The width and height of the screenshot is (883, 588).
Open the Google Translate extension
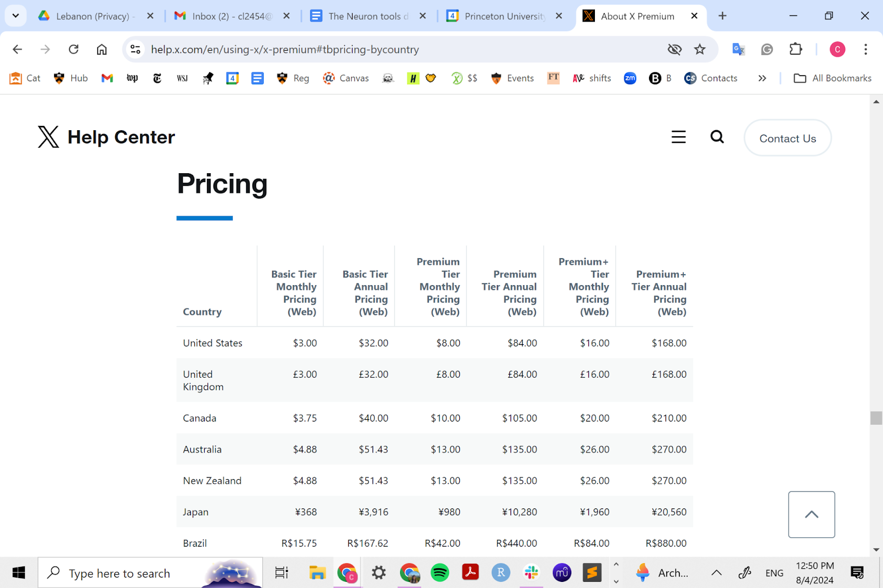[x=738, y=49]
